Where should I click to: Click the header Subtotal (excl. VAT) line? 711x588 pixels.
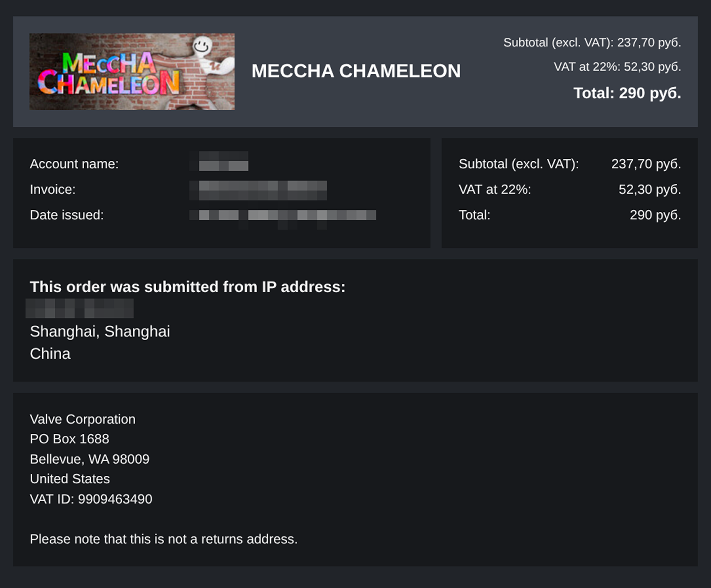click(x=592, y=43)
